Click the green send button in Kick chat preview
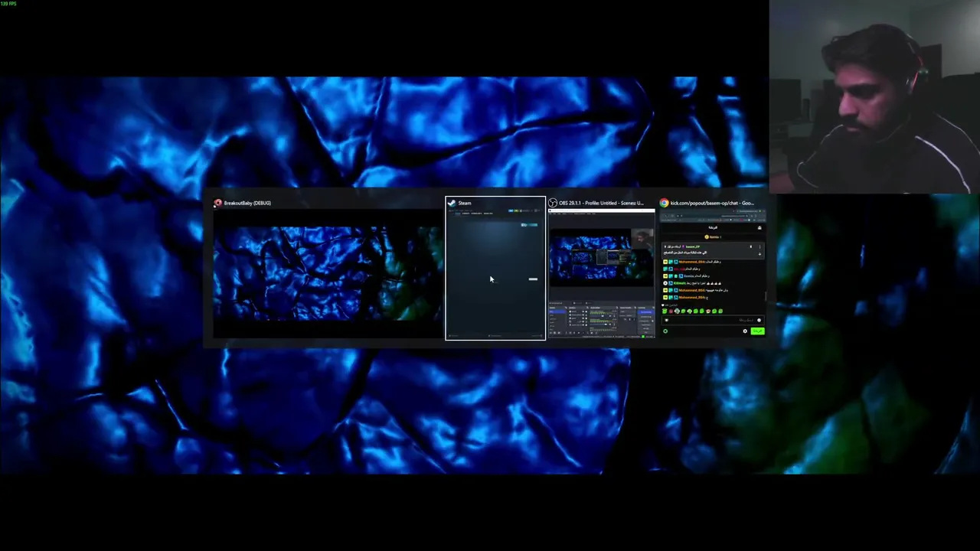Screen dimensions: 980x551 coord(757,331)
